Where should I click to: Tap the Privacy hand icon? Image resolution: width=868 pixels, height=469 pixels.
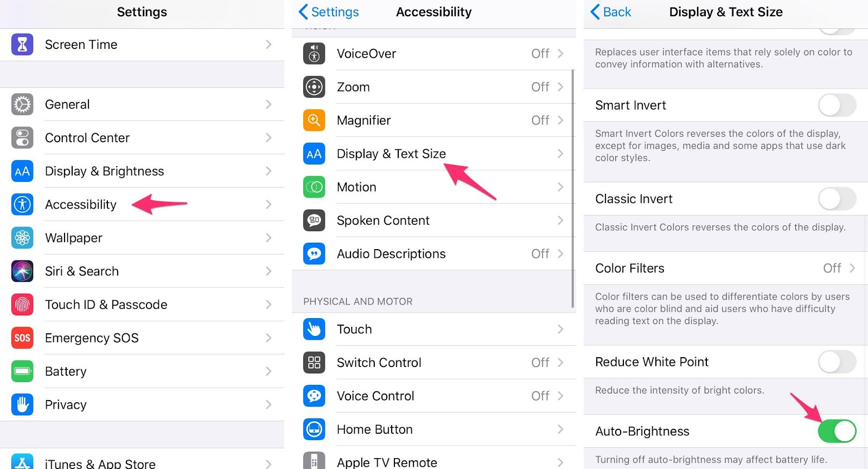click(22, 404)
